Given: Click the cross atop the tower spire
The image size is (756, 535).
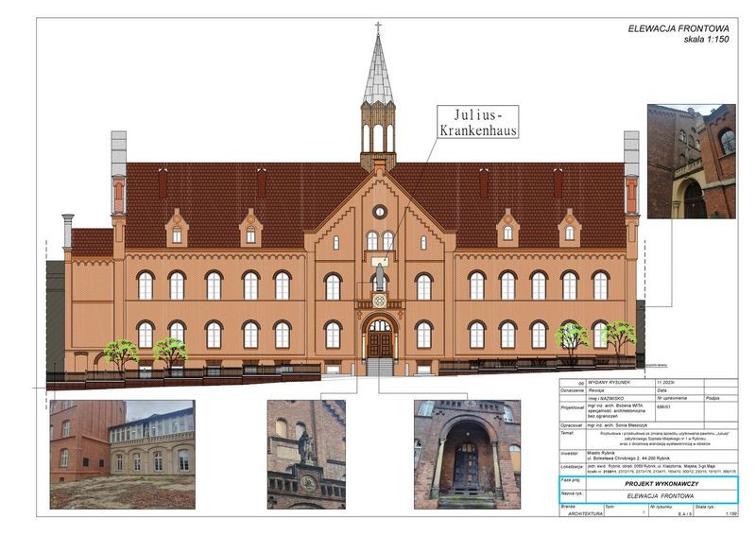Looking at the screenshot, I should [378, 27].
